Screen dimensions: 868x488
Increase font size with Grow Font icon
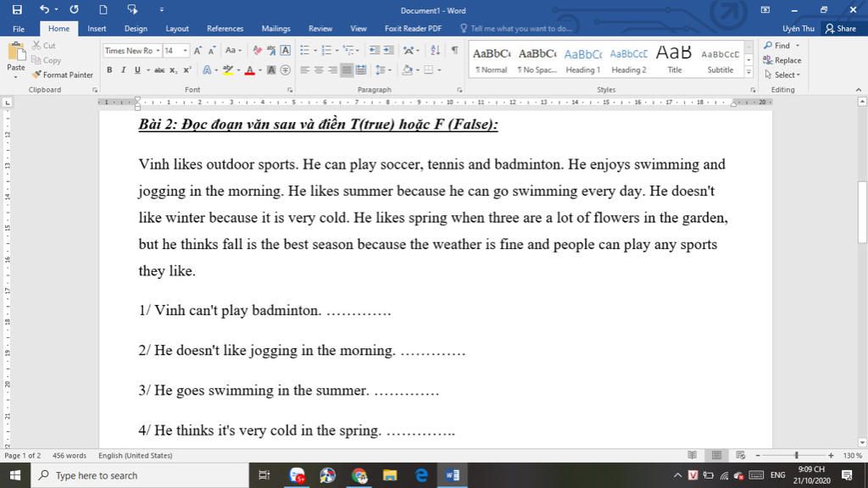pos(198,50)
